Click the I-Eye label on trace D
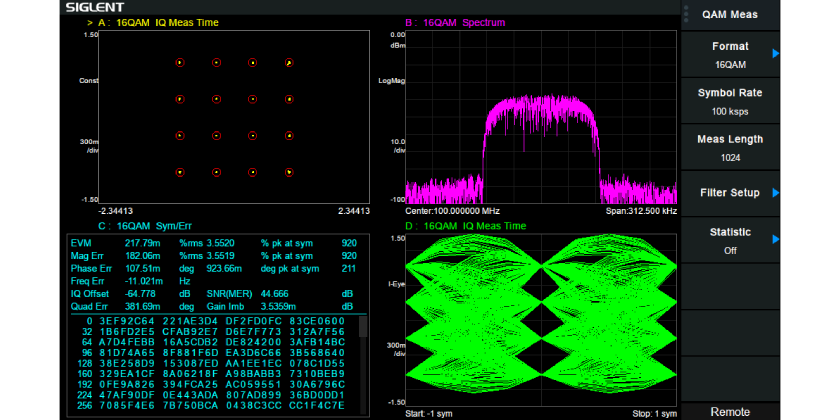 point(396,284)
